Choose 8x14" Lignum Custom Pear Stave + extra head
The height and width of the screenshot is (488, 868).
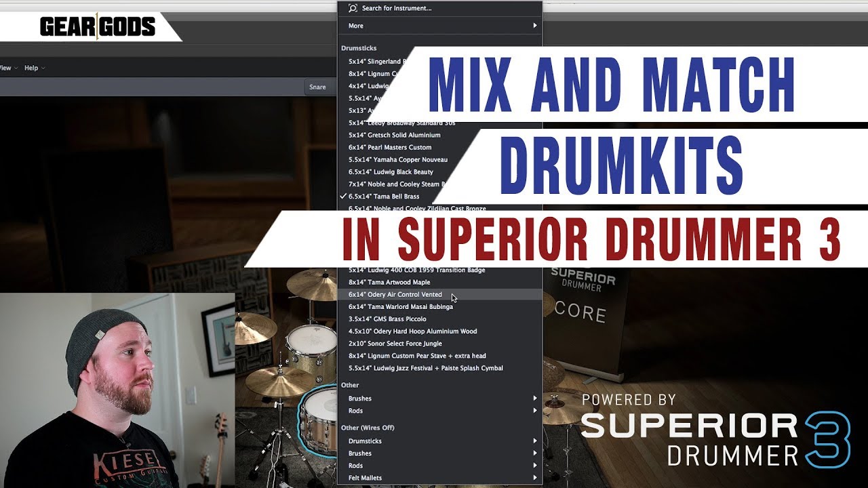pyautogui.click(x=439, y=355)
